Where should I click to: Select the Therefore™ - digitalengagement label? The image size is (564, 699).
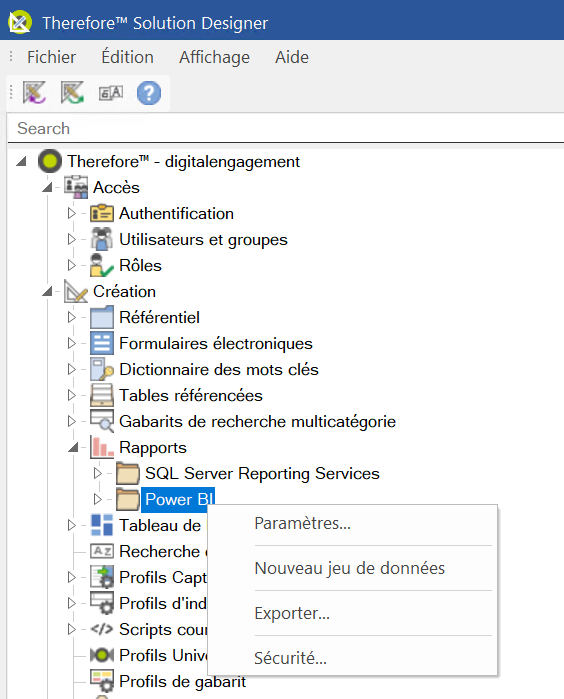(183, 161)
